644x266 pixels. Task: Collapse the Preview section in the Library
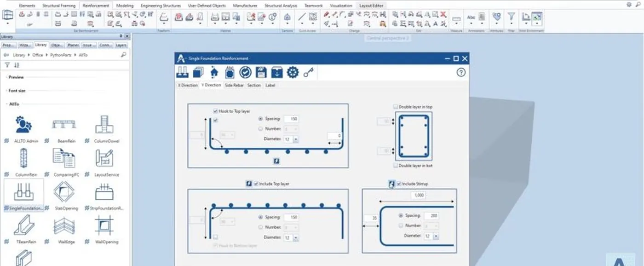click(x=16, y=77)
